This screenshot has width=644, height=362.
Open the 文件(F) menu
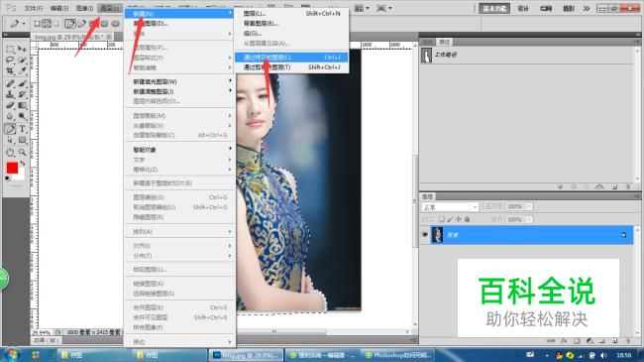pos(34,8)
